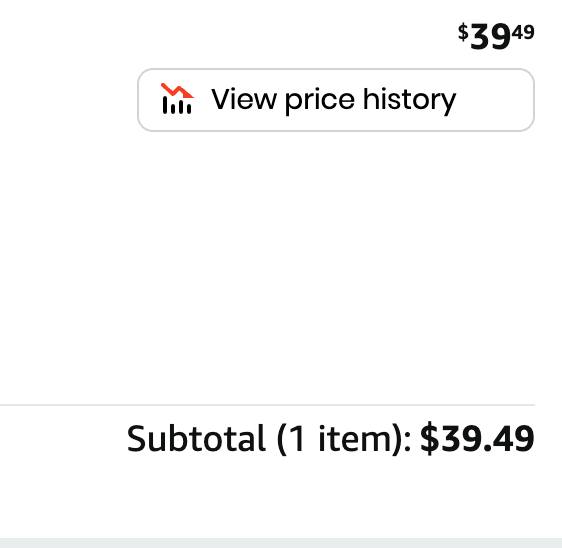Click the word "Subtotal"
Viewport: 562px width, 548px height.
[x=196, y=438]
